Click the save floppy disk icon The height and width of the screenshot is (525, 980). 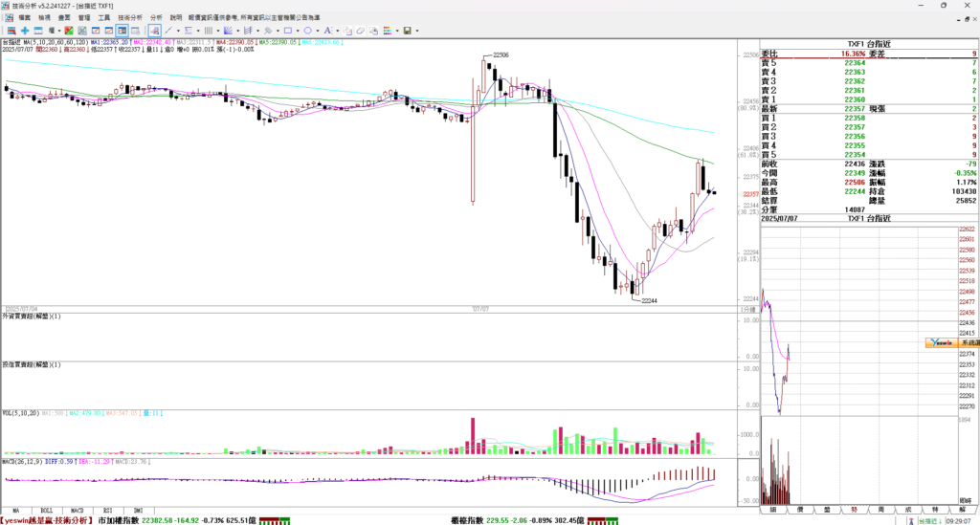pyautogui.click(x=408, y=31)
